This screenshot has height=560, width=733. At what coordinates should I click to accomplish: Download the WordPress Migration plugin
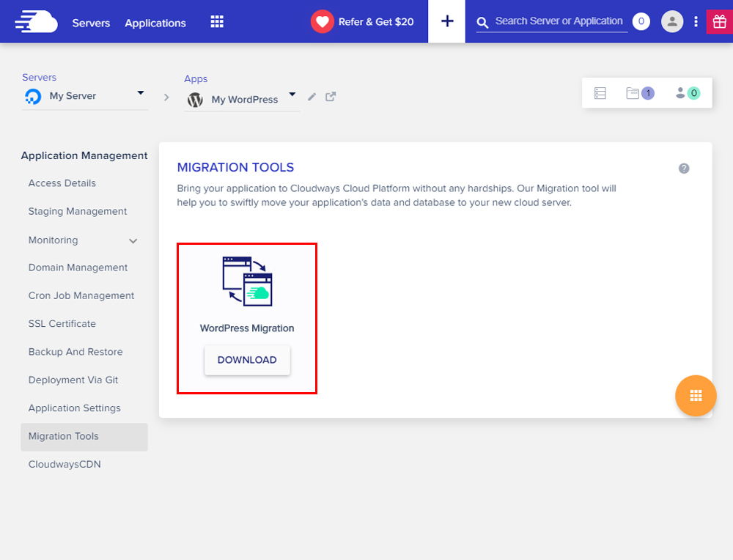tap(247, 360)
